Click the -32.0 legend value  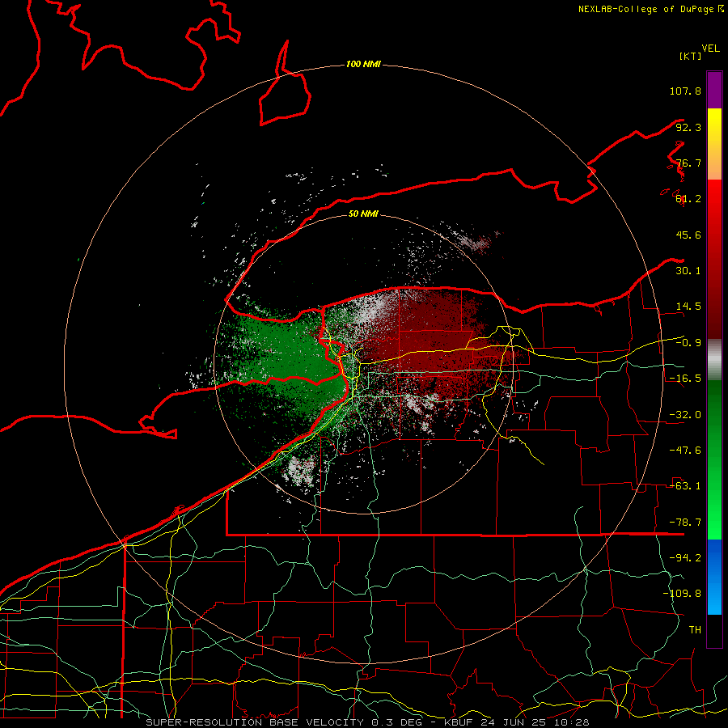click(685, 415)
